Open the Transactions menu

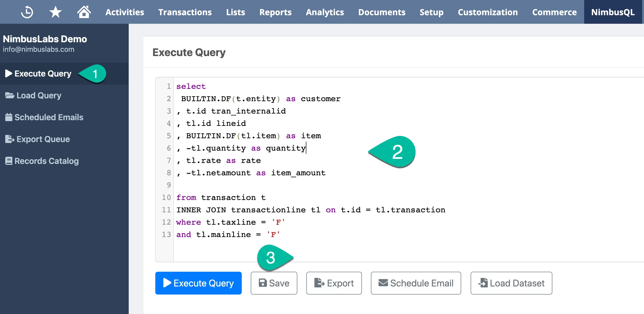[185, 12]
